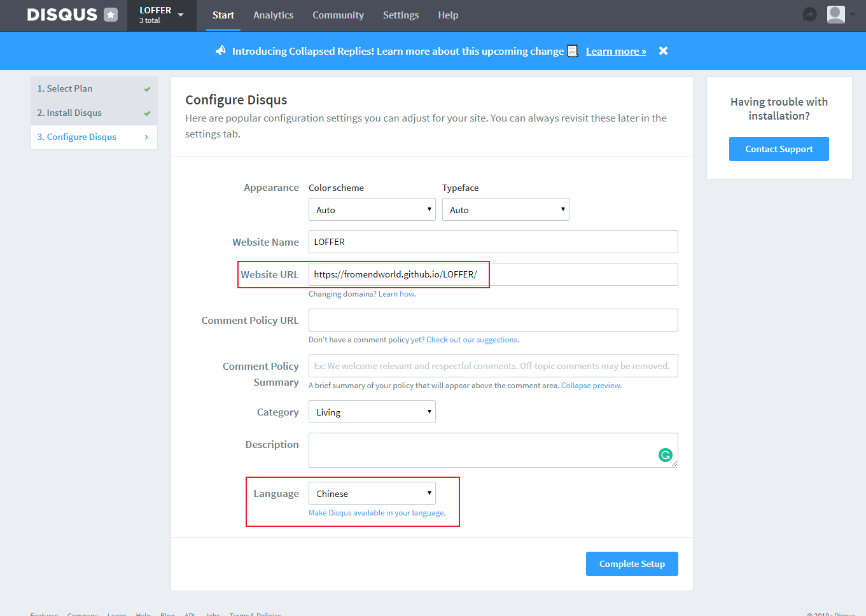Open the Language dropdown showing Chinese
Image resolution: width=866 pixels, height=616 pixels.
click(x=372, y=493)
